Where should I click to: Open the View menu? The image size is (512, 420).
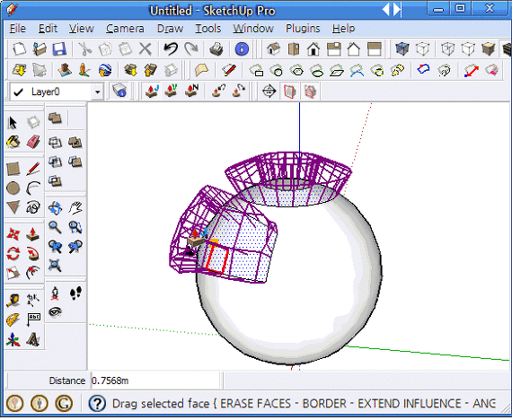click(81, 29)
